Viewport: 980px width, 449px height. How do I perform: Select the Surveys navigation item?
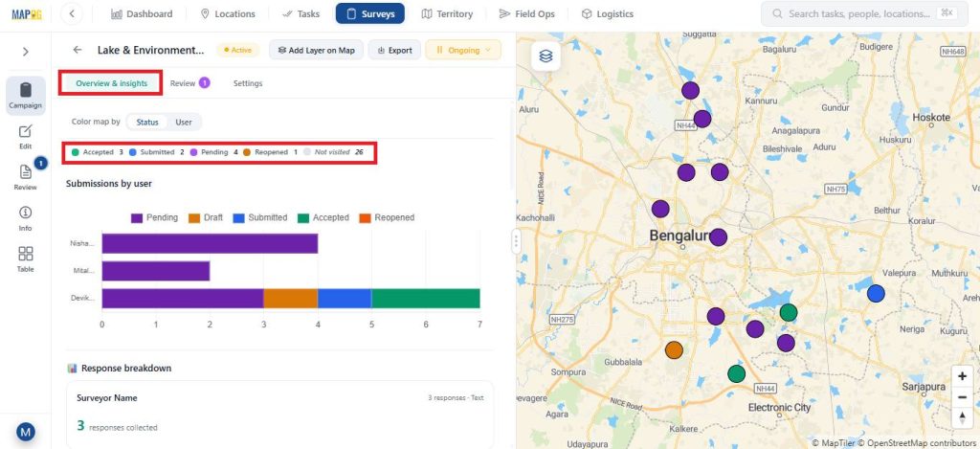(370, 13)
